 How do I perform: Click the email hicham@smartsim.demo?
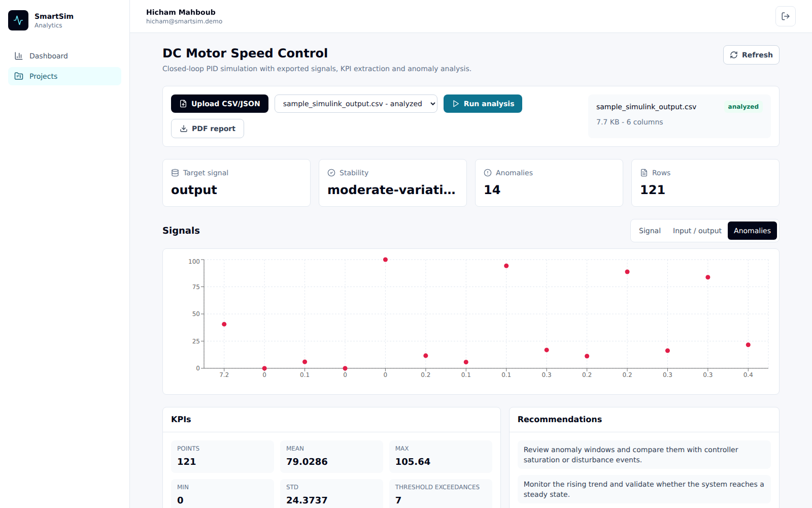coord(184,21)
